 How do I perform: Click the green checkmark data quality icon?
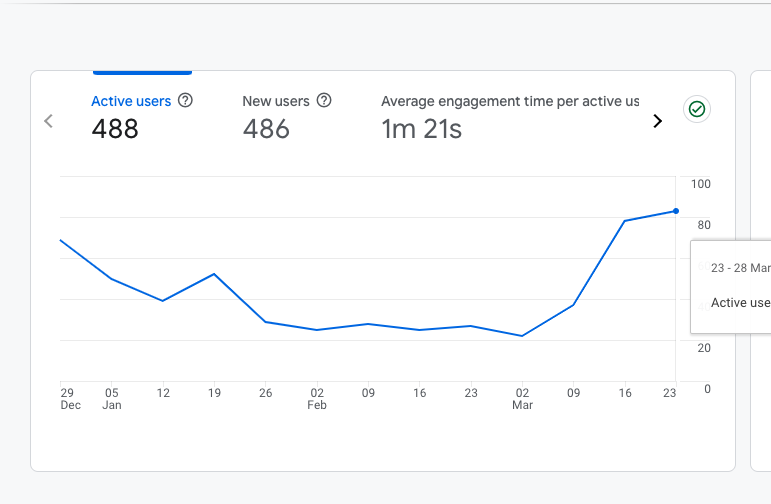(697, 109)
